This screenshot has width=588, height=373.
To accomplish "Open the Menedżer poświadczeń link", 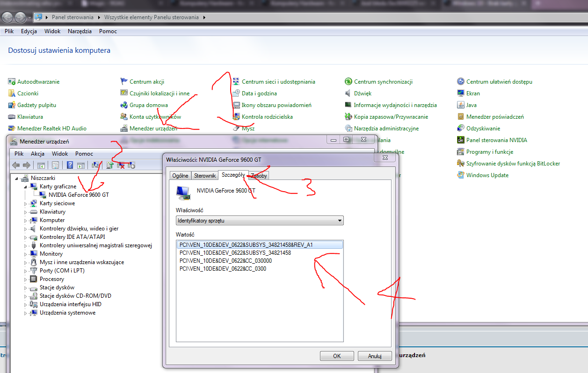I will 495,117.
